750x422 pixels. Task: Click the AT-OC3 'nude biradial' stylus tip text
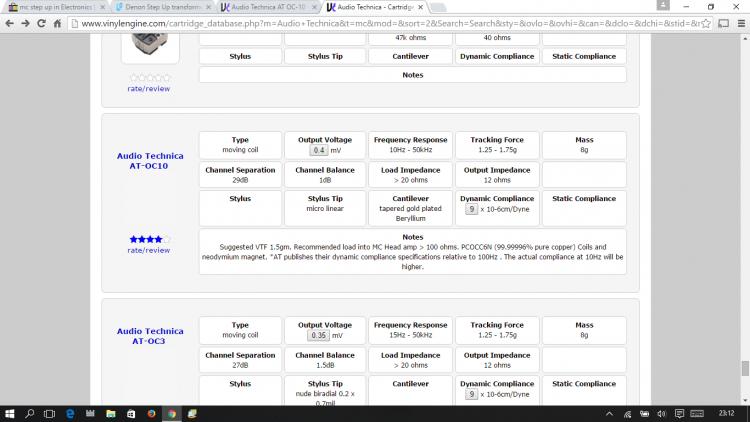(325, 398)
